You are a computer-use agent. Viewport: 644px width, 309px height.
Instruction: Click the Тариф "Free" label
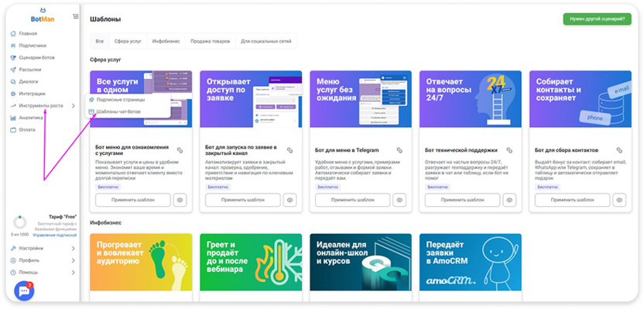(x=63, y=216)
